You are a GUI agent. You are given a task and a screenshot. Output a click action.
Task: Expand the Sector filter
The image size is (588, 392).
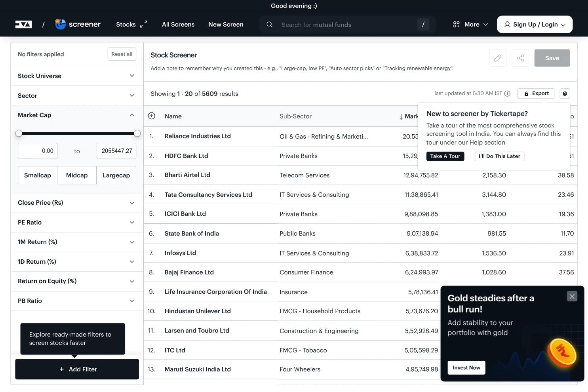[x=77, y=95]
